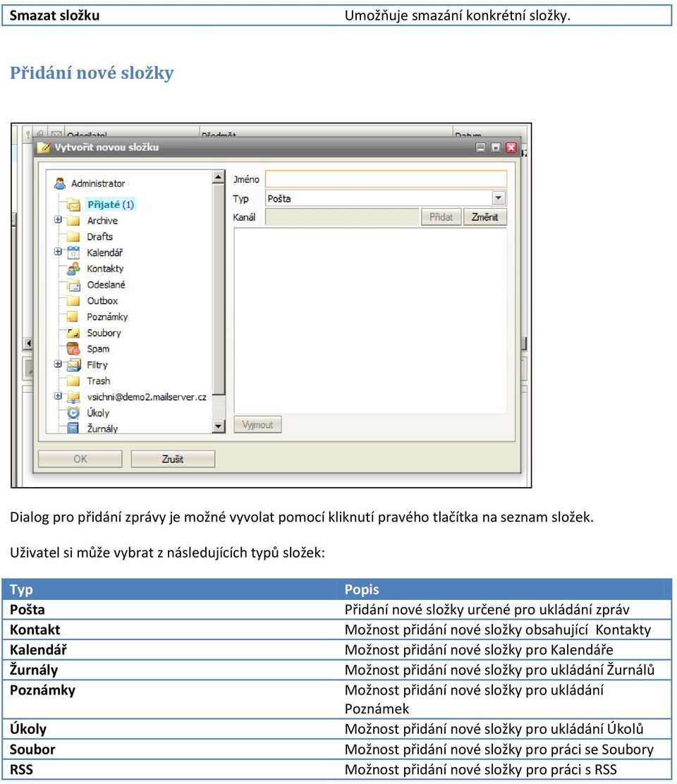The width and height of the screenshot is (677, 784).
Task: Close the Vytvořit novou složku dialog
Action: tap(511, 147)
